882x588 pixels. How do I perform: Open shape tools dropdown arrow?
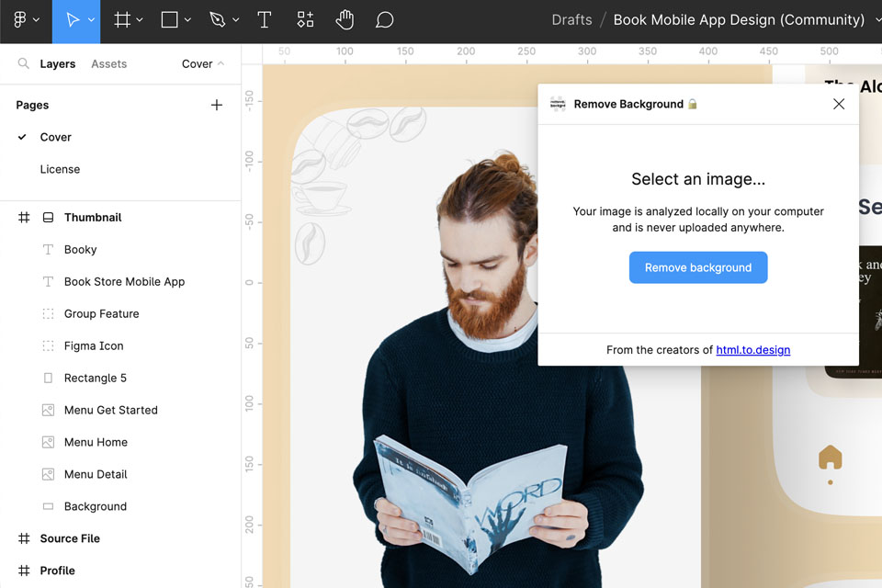tap(187, 20)
